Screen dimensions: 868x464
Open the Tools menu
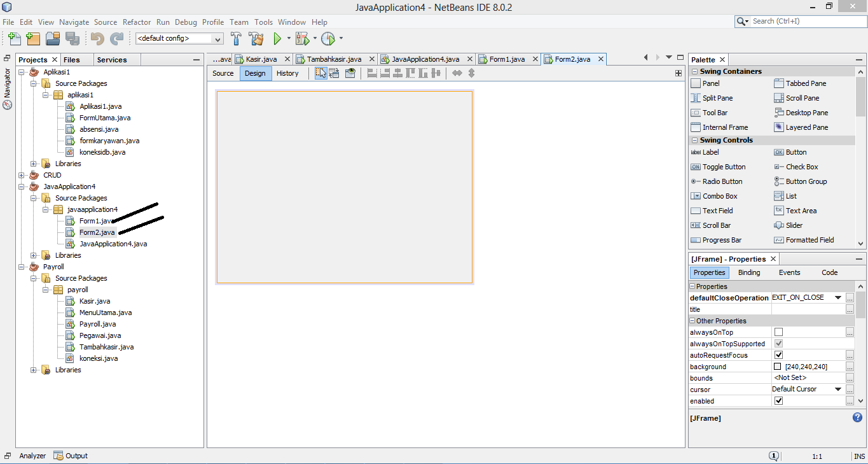coord(263,22)
